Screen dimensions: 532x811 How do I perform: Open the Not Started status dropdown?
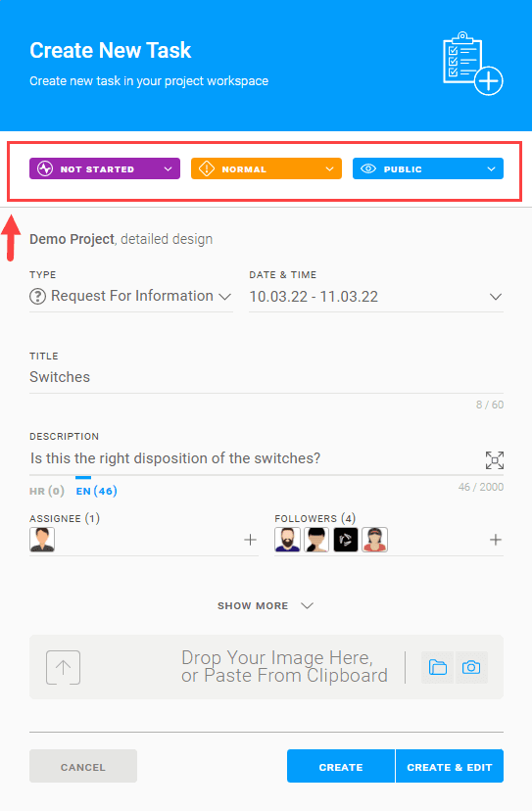(105, 168)
